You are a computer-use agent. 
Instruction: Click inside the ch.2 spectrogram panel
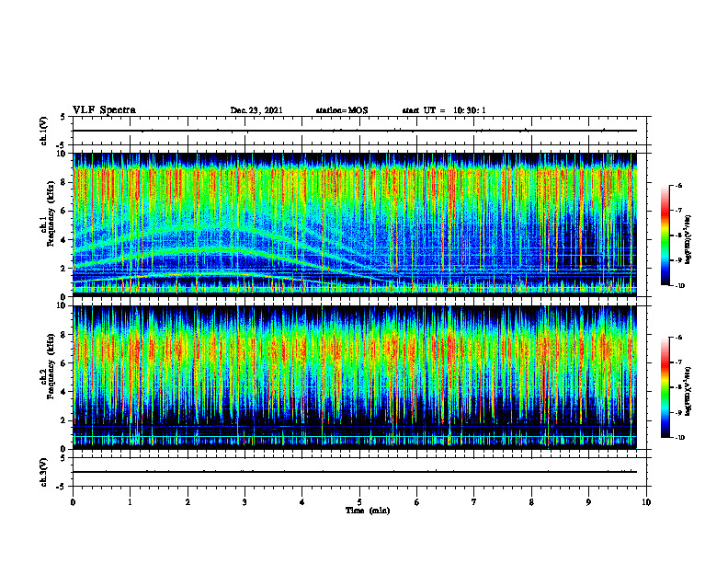[355, 377]
